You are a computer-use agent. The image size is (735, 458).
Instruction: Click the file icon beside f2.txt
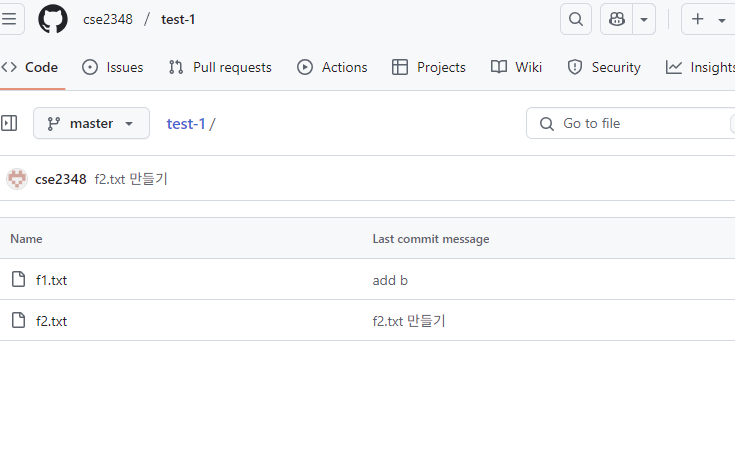tap(18, 320)
